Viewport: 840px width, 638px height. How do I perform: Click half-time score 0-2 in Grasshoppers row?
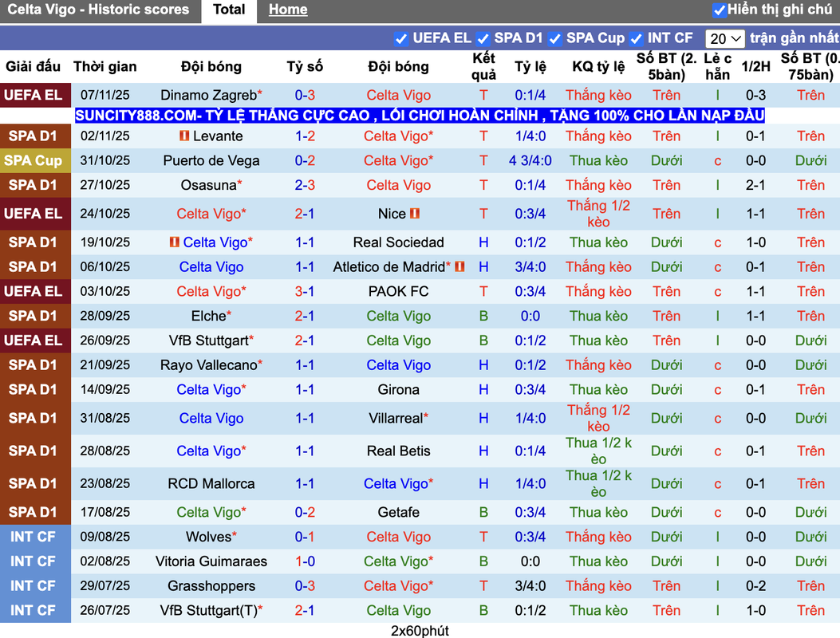pos(756,586)
